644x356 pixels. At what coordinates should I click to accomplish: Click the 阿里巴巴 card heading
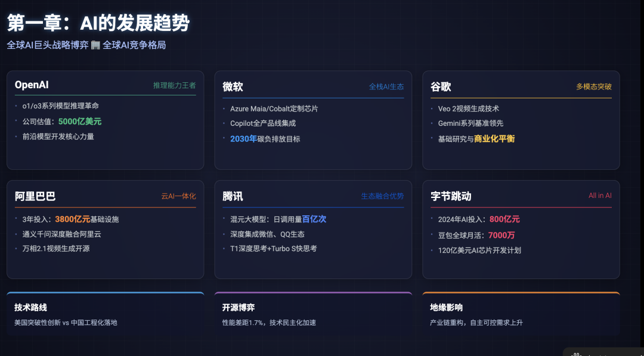pos(35,196)
